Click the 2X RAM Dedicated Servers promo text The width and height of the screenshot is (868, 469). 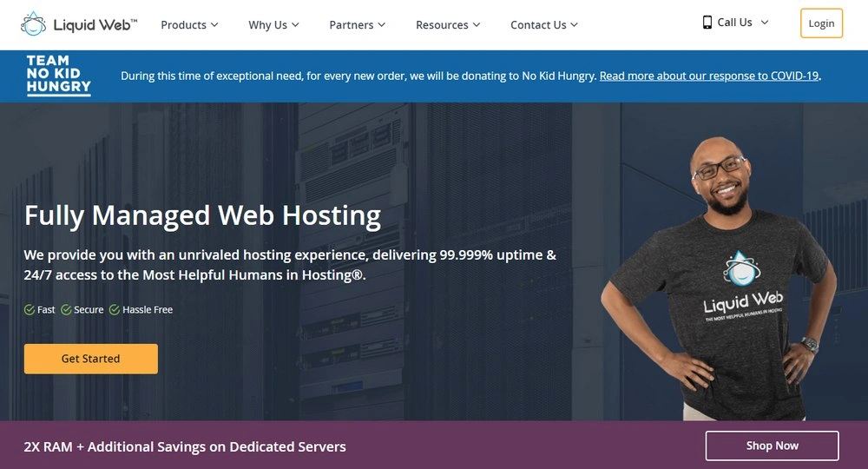click(x=185, y=446)
